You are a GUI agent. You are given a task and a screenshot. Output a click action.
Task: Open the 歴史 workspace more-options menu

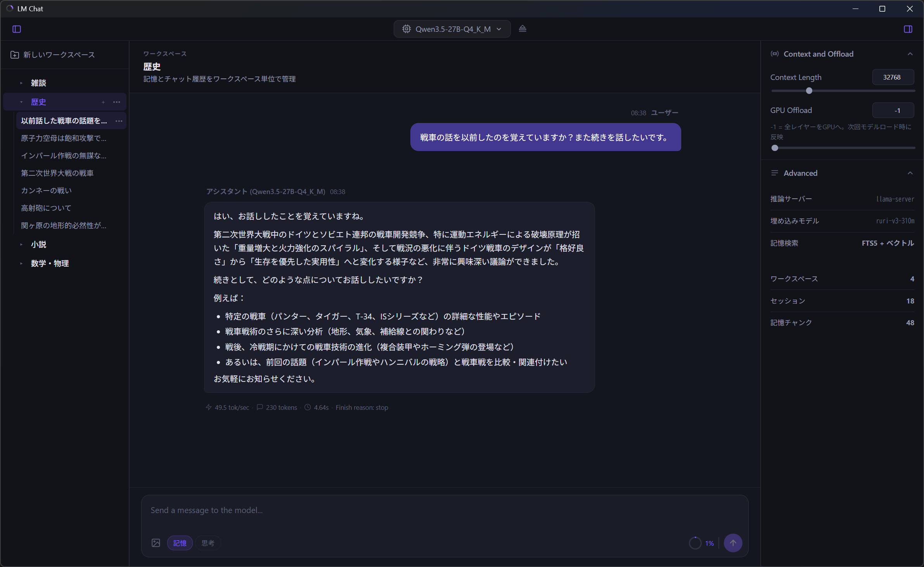click(117, 102)
